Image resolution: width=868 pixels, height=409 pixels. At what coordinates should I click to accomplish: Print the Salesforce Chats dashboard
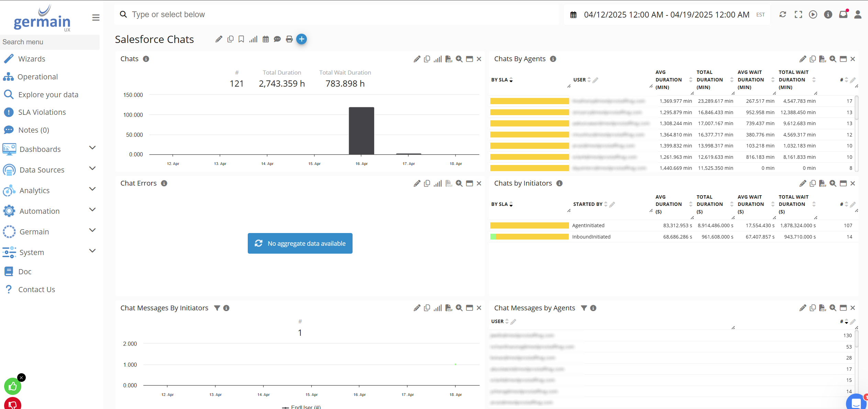click(289, 39)
